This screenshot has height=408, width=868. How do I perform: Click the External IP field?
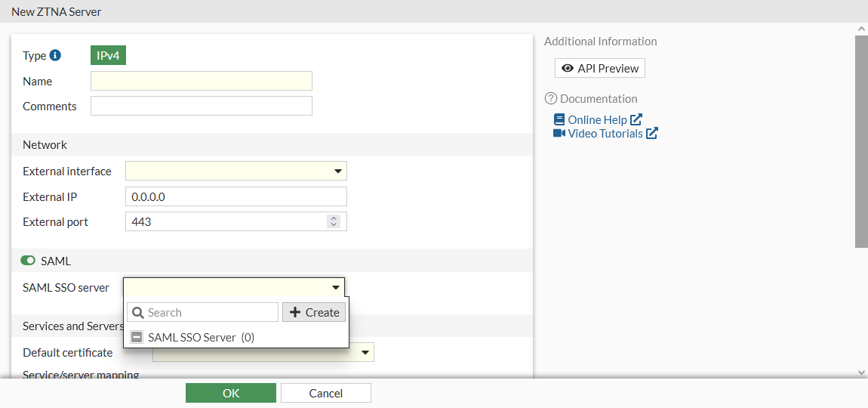click(x=235, y=196)
